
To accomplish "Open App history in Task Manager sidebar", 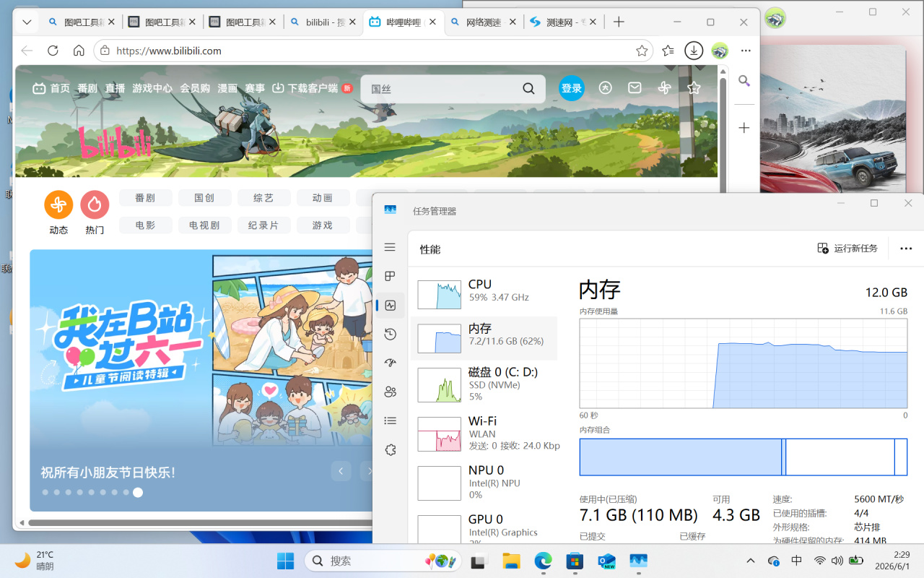I will click(x=390, y=334).
